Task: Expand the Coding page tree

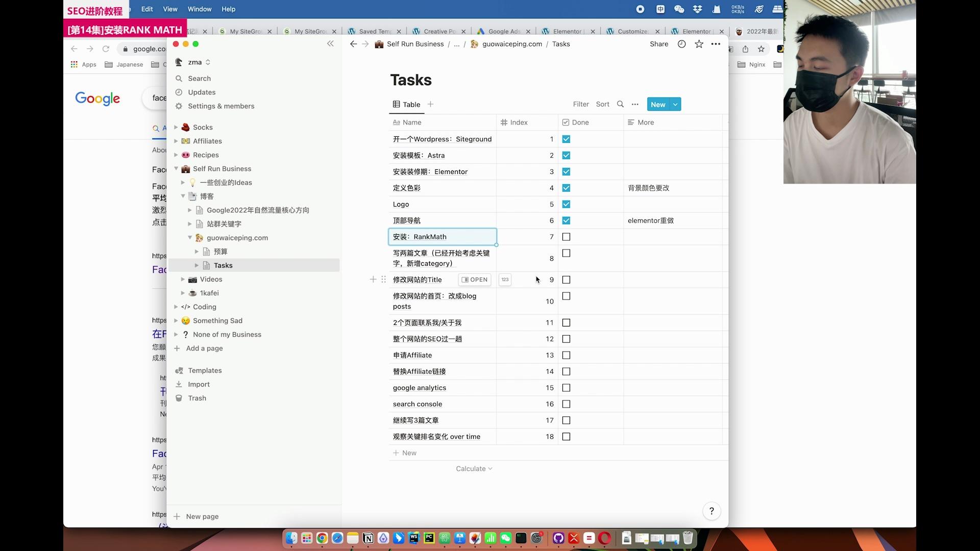Action: coord(176,307)
